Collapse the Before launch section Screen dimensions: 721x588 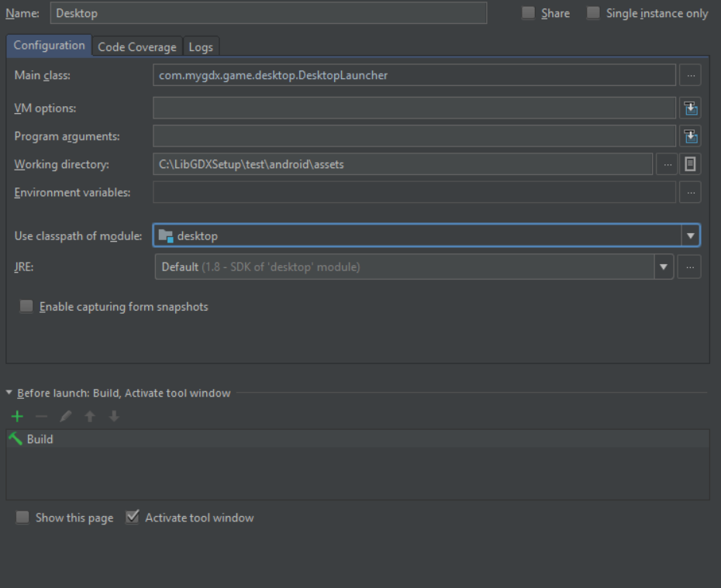(x=9, y=393)
